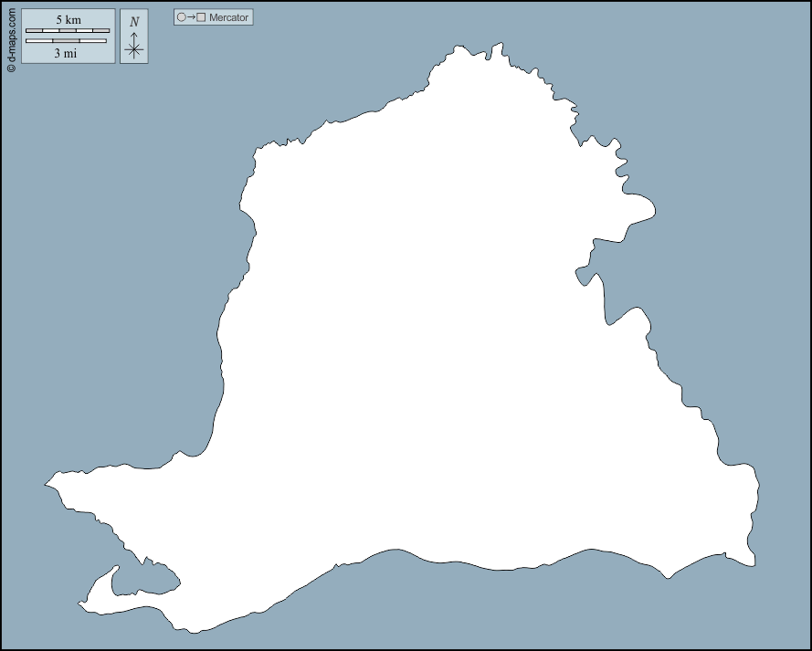Click the d-maps.com copyright text
812x651 pixels.
11,40
